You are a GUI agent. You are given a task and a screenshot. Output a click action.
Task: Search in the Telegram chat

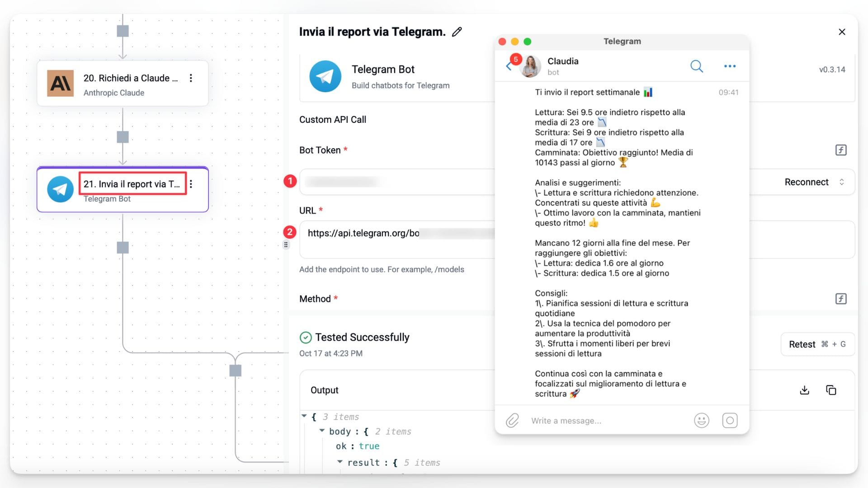pos(697,66)
